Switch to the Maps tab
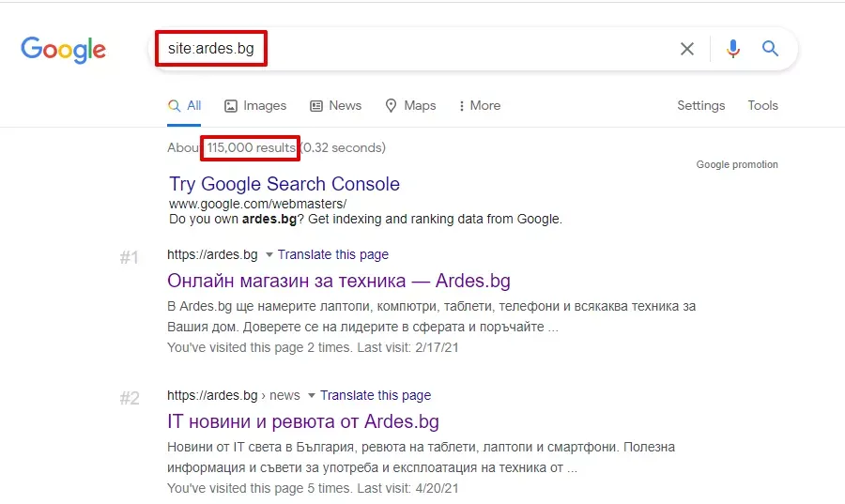845x504 pixels. click(x=410, y=105)
